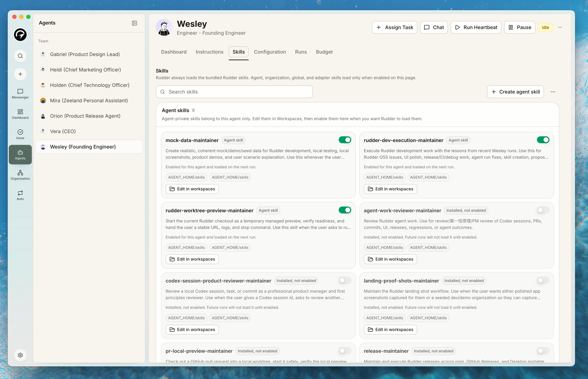588x379 pixels.
Task: Click the Rudder logo at top left
Action: pos(20,35)
